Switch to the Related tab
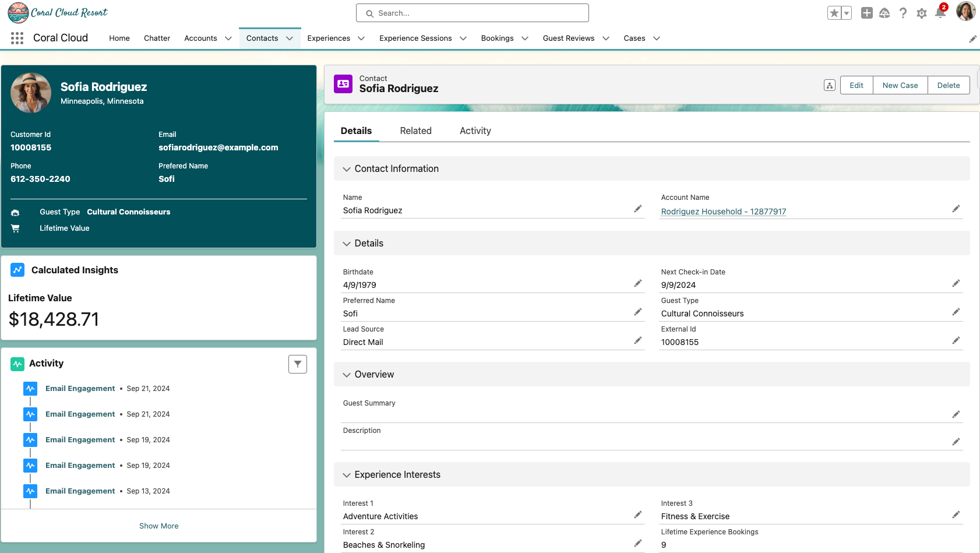This screenshot has width=980, height=553. coord(415,131)
